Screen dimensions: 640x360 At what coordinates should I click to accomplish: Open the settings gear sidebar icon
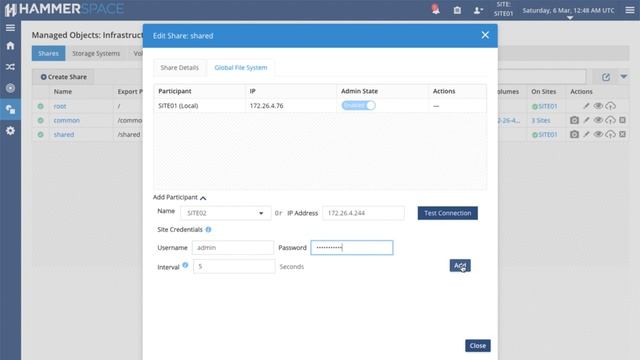click(x=10, y=131)
